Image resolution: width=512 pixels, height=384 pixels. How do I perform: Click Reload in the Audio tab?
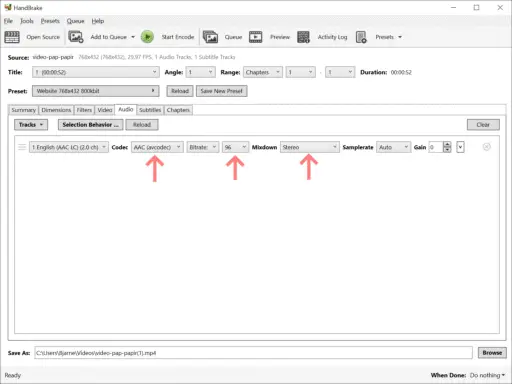[x=142, y=125]
